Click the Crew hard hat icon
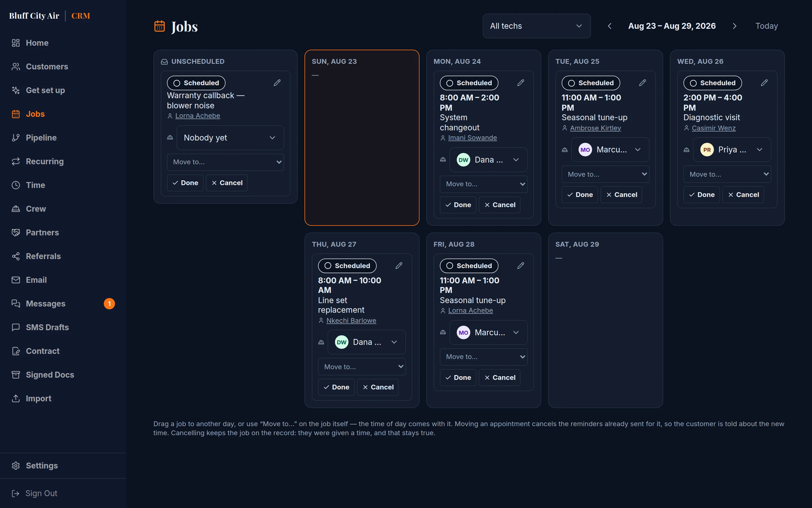This screenshot has height=508, width=812. coord(16,209)
